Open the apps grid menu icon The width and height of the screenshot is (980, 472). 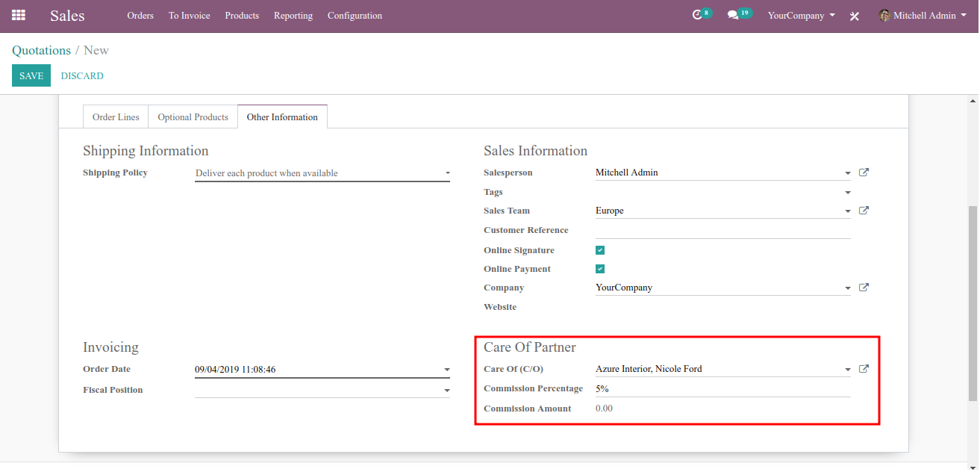coord(19,15)
